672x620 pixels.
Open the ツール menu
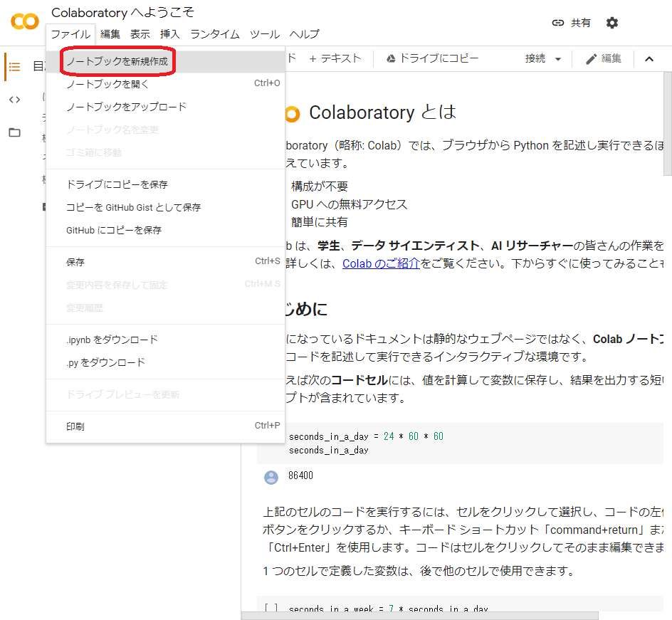tap(265, 34)
